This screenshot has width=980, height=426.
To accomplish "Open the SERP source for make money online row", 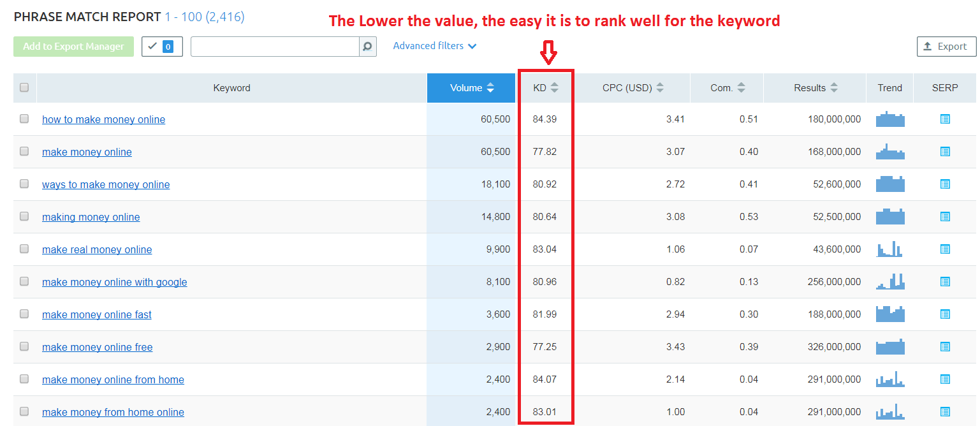I will click(945, 151).
